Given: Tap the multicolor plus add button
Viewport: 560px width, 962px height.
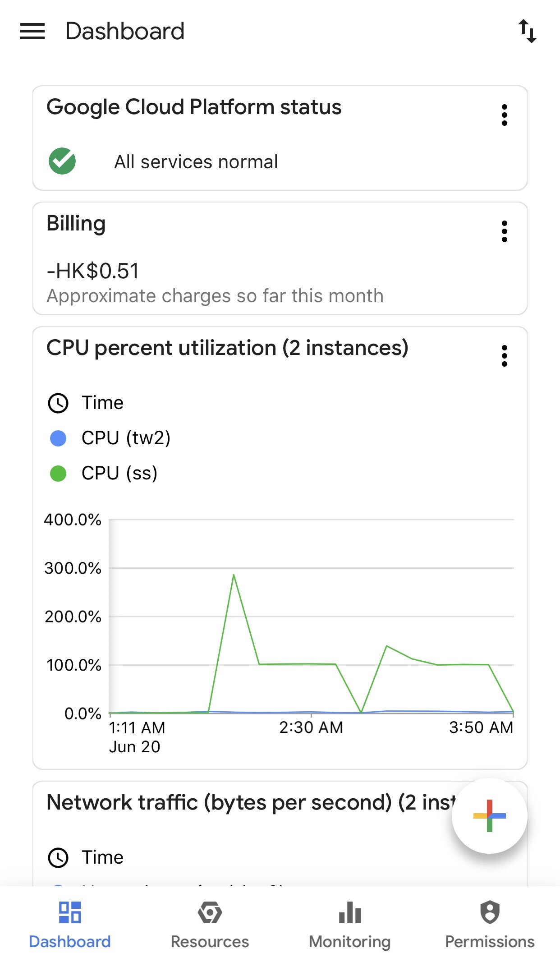Looking at the screenshot, I should click(x=489, y=815).
